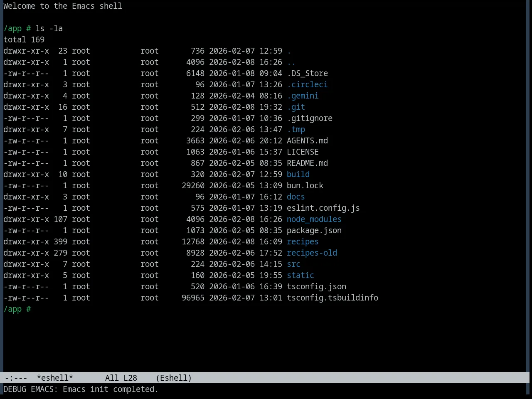Select the .git directory entry

pyautogui.click(x=296, y=107)
